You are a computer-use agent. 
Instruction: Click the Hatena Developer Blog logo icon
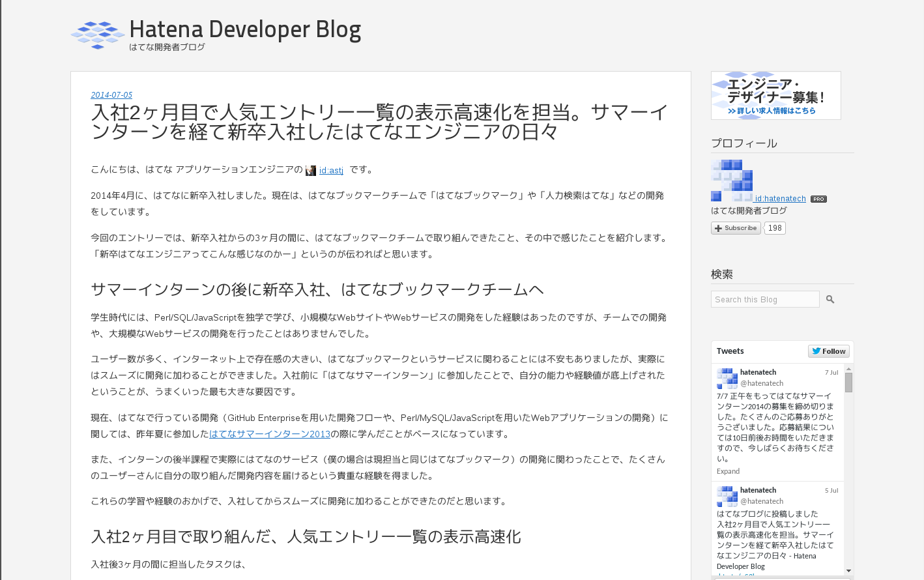(98, 35)
